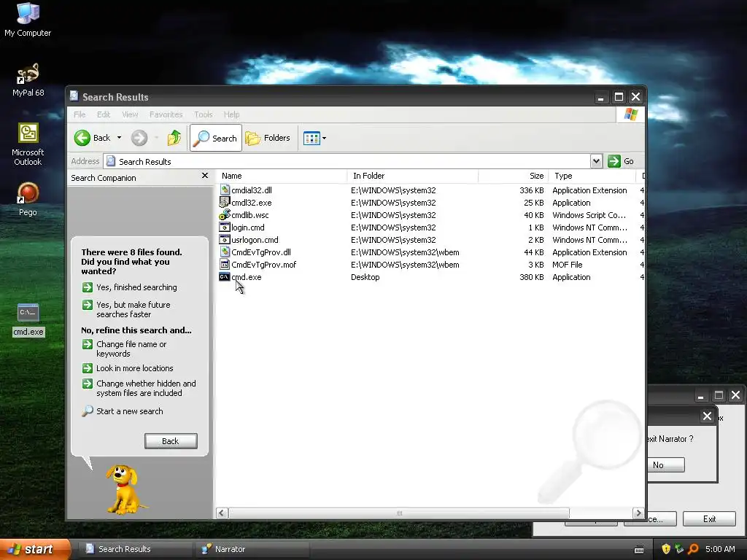Click Exit button in Narrator window
Image resolution: width=747 pixels, height=560 pixels.
pyautogui.click(x=709, y=519)
